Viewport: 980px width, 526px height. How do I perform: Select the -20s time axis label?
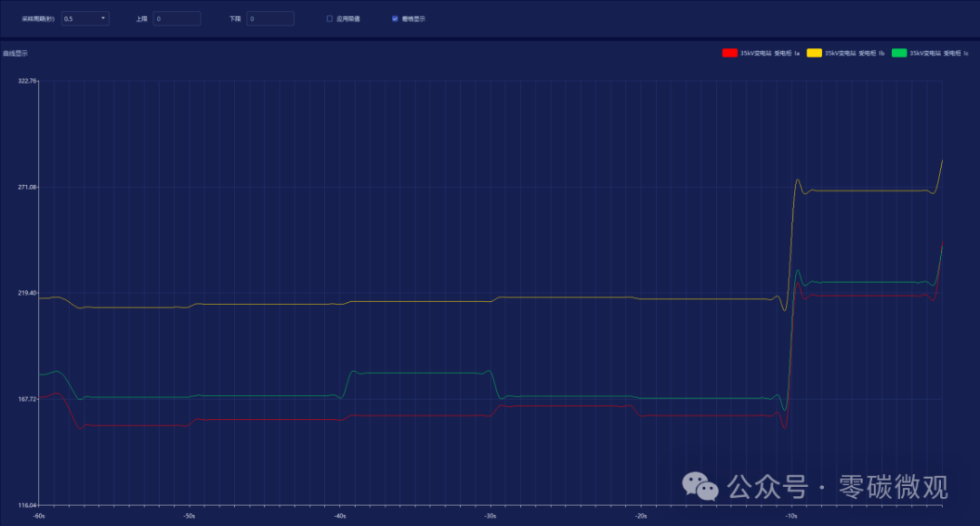(642, 516)
